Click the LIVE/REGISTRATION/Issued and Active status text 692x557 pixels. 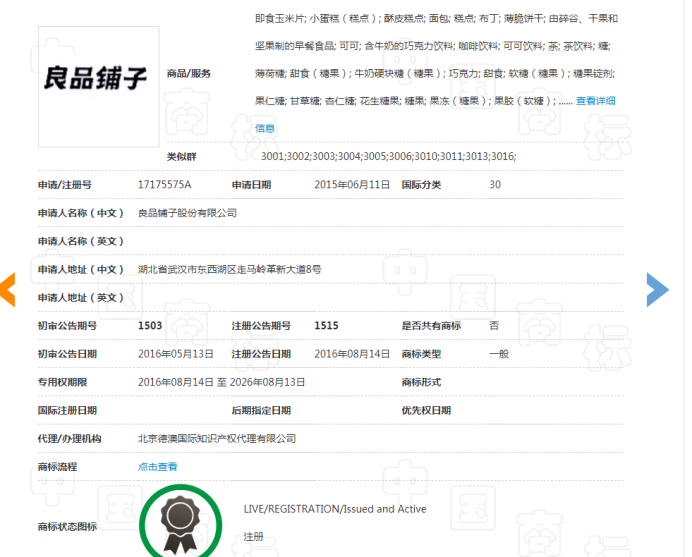(335, 509)
